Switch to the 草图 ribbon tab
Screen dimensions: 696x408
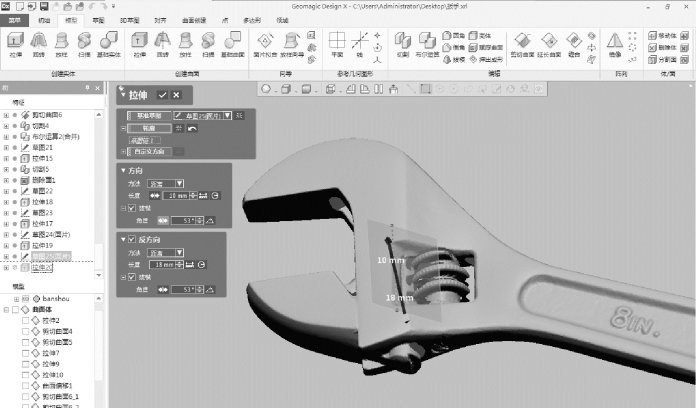[x=98, y=19]
